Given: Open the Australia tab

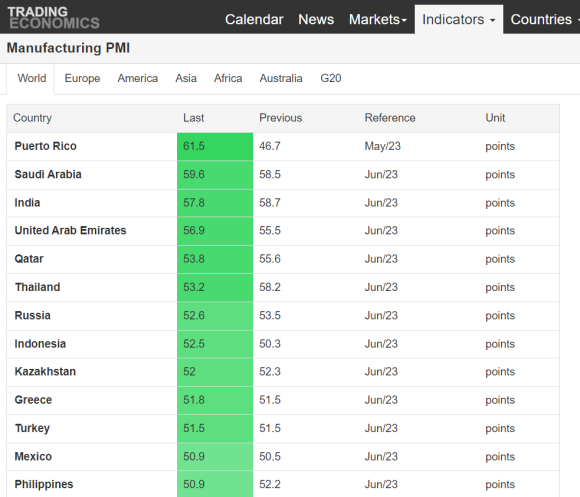Looking at the screenshot, I should 281,78.
